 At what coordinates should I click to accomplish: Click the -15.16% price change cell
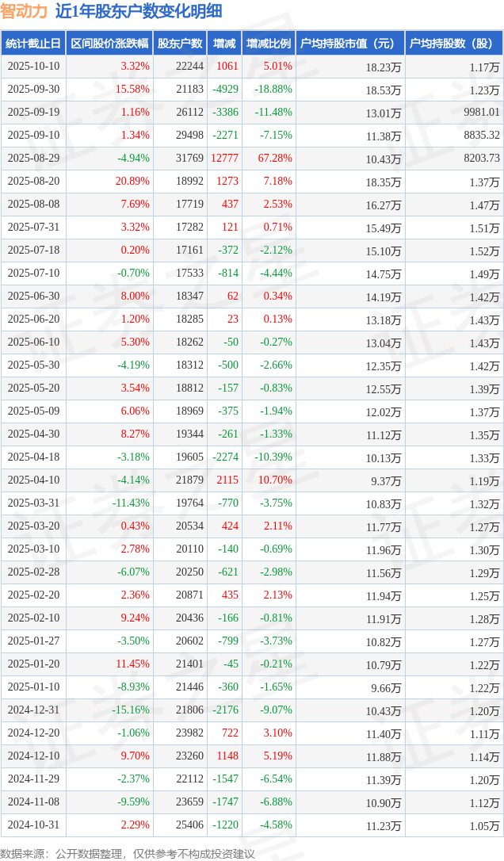130,710
